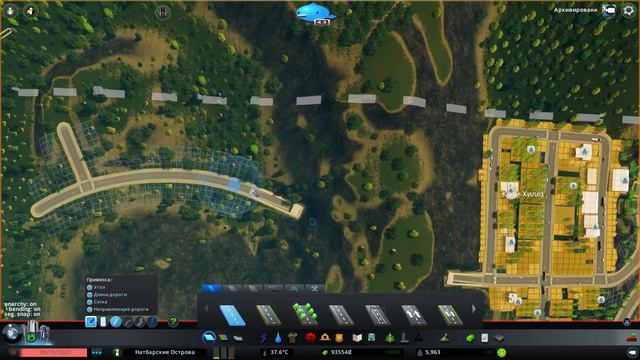Screen dimensions: 640x360
Task: Select the two-lane road with trees
Action: click(x=305, y=315)
